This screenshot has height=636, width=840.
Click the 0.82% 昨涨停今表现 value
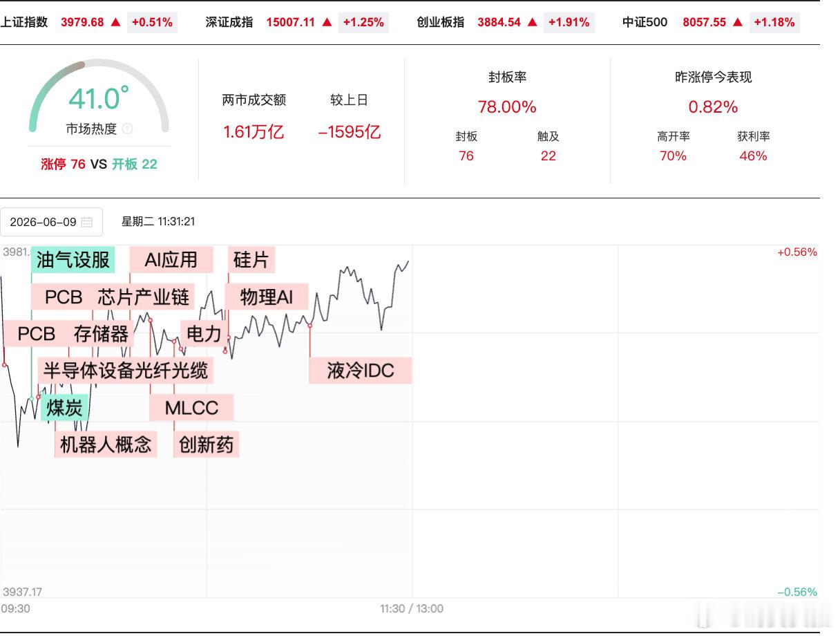[713, 107]
